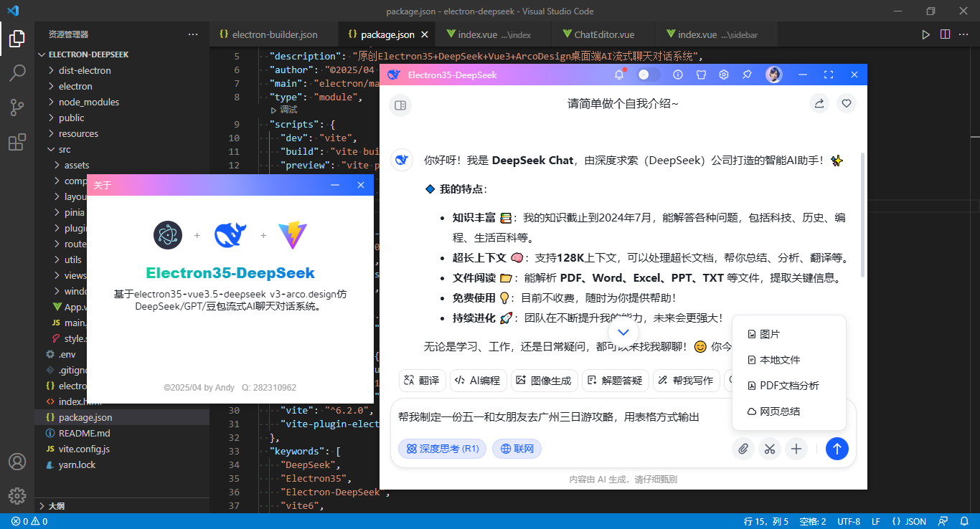The width and height of the screenshot is (980, 529).
Task: Click the 图像生成 quick action button
Action: [544, 381]
